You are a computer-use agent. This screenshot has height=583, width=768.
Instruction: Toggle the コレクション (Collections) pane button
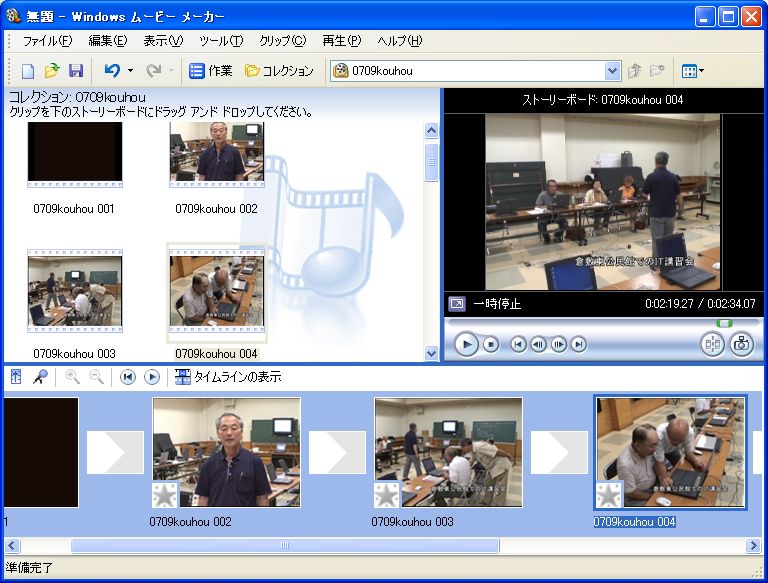tap(279, 71)
